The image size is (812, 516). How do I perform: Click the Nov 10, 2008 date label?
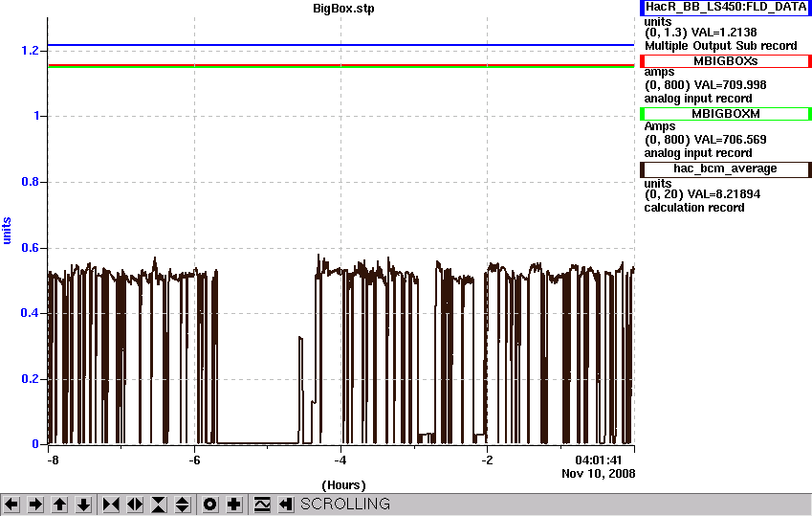(x=598, y=474)
